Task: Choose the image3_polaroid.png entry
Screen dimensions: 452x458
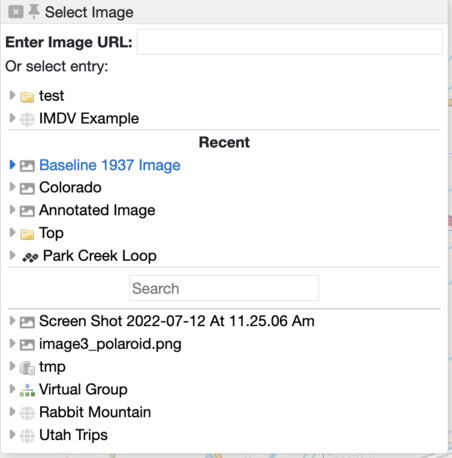Action: (x=110, y=344)
